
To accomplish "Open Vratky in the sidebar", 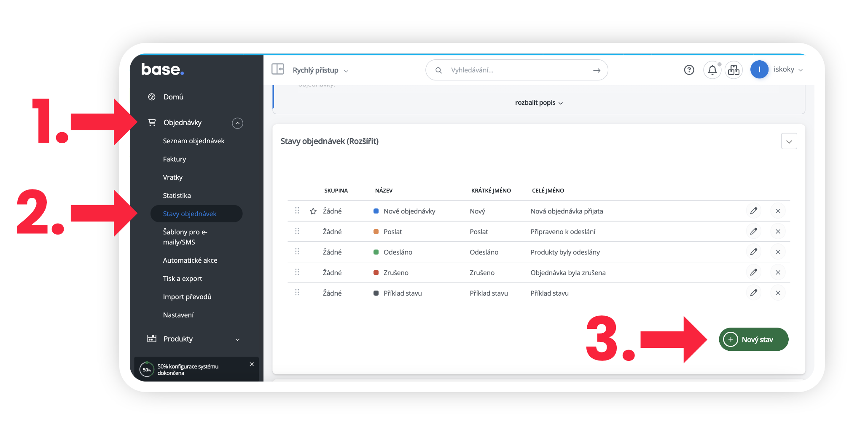I will click(x=172, y=177).
